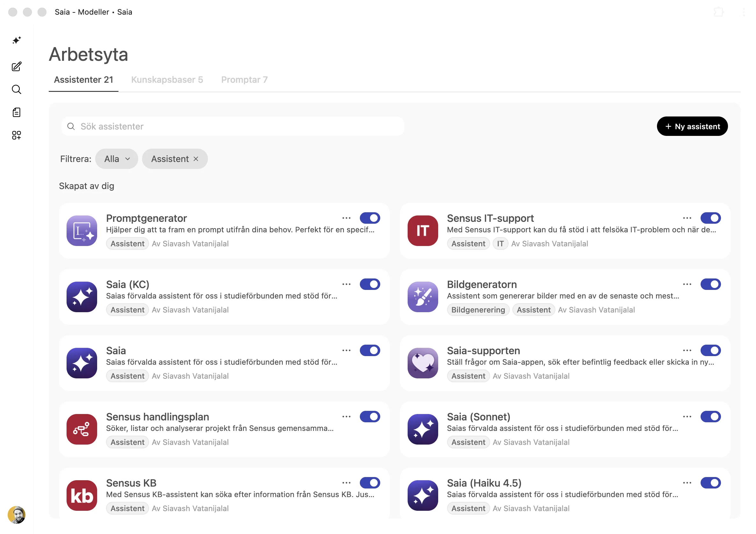Click the puzzle piece extension icon in the title bar
The width and height of the screenshot is (756, 534).
[718, 12]
